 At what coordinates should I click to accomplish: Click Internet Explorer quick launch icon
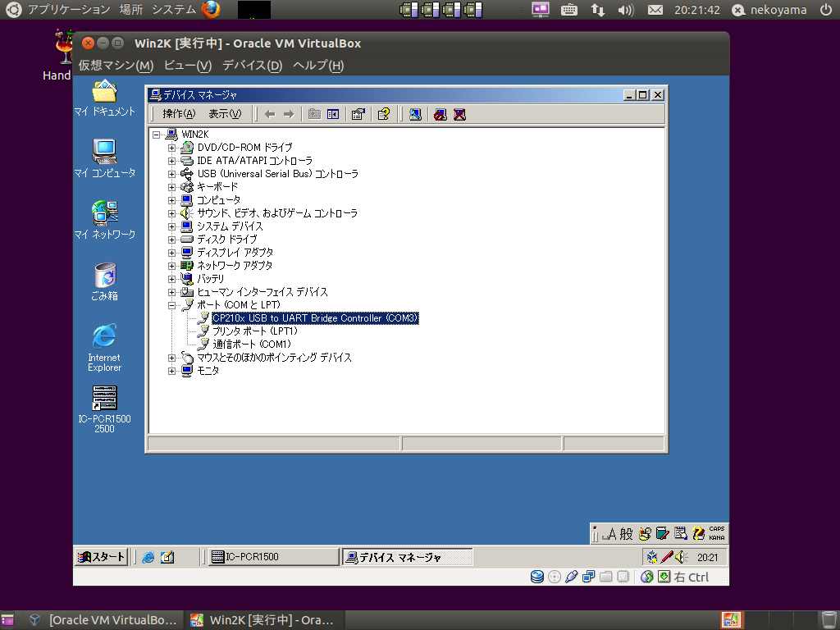pyautogui.click(x=148, y=557)
